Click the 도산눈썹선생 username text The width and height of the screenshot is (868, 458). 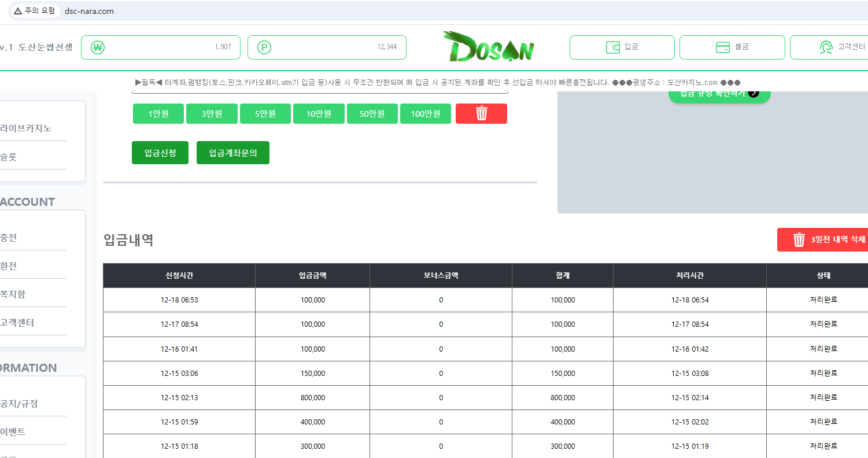(x=46, y=47)
